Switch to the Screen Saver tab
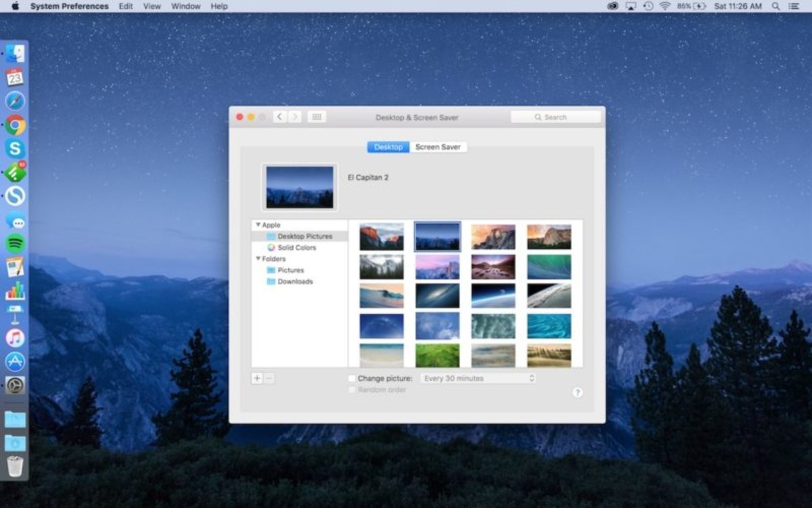This screenshot has height=508, width=812. pyautogui.click(x=438, y=147)
